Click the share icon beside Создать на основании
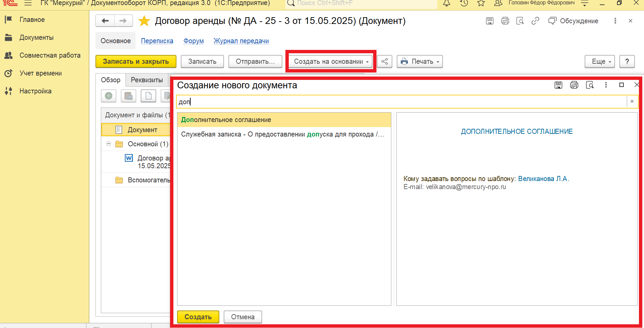The image size is (644, 328). [x=384, y=61]
